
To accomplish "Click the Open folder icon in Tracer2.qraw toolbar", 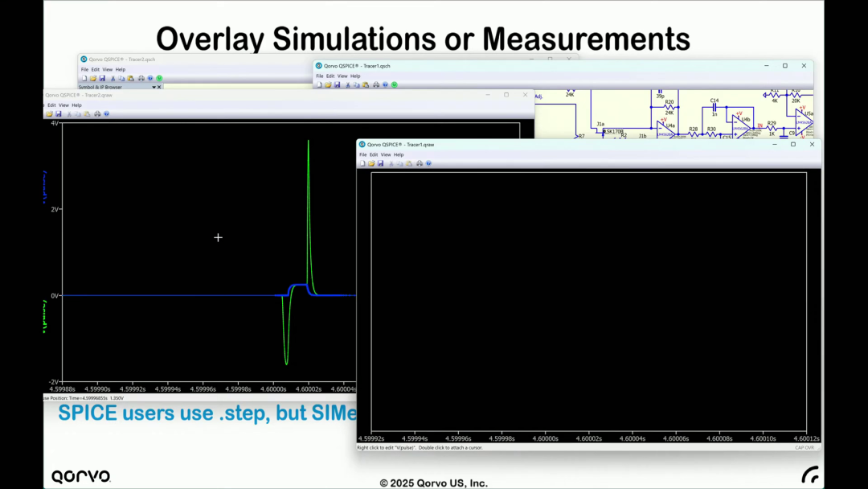I will tap(49, 114).
